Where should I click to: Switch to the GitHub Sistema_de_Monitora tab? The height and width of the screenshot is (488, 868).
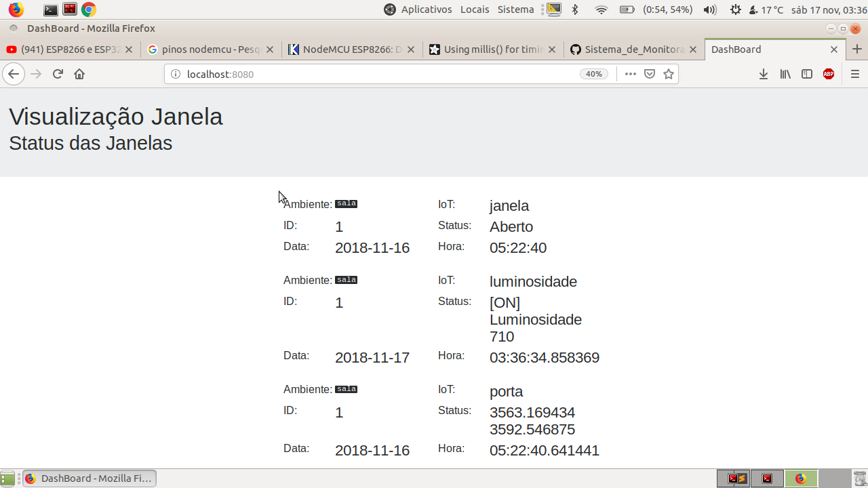click(634, 49)
